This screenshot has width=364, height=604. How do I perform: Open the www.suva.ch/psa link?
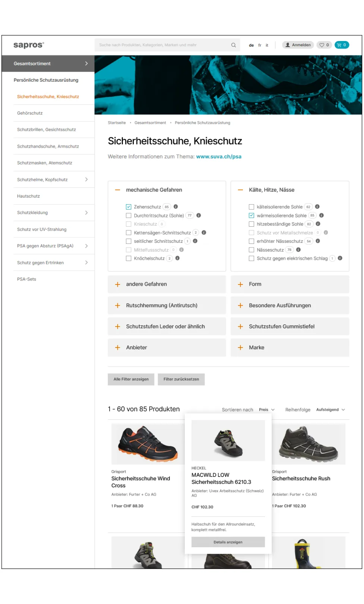[x=219, y=157]
